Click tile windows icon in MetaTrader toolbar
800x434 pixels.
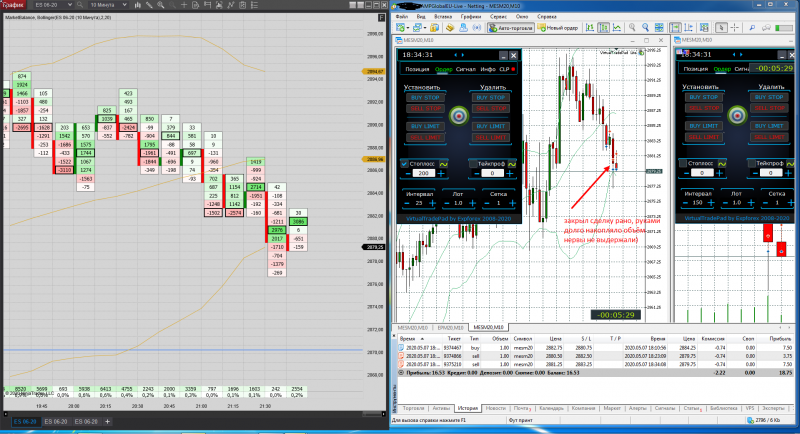[x=659, y=28]
